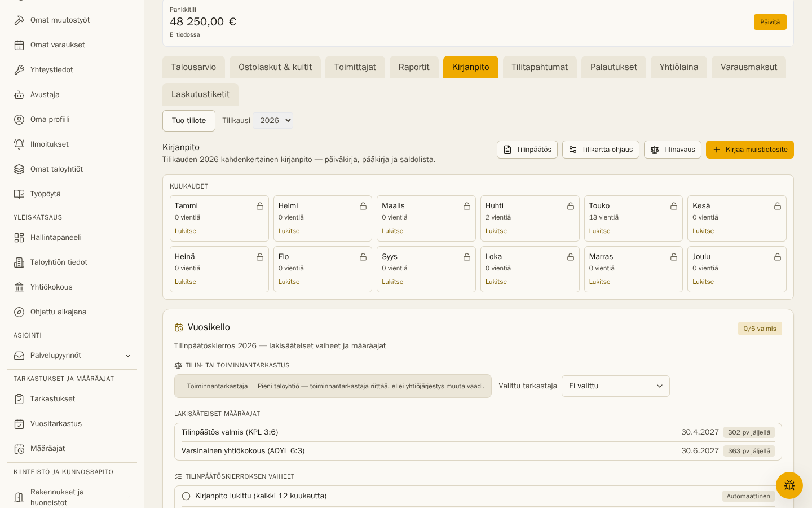
Task: Toggle the lock icon for Touko month
Action: point(674,206)
